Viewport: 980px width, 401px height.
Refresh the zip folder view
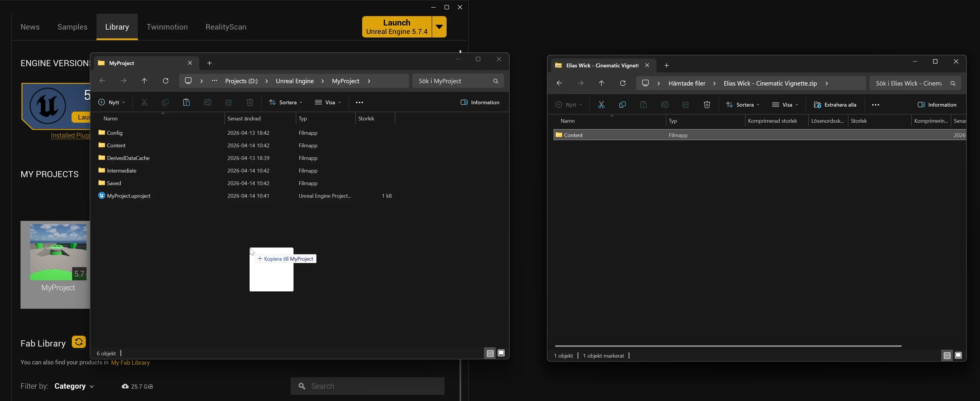623,83
